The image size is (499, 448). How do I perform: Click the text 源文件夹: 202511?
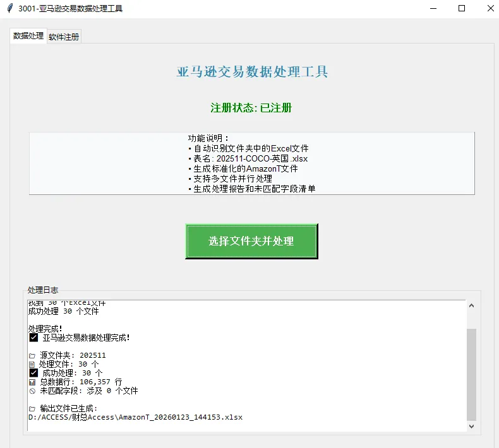tap(73, 355)
